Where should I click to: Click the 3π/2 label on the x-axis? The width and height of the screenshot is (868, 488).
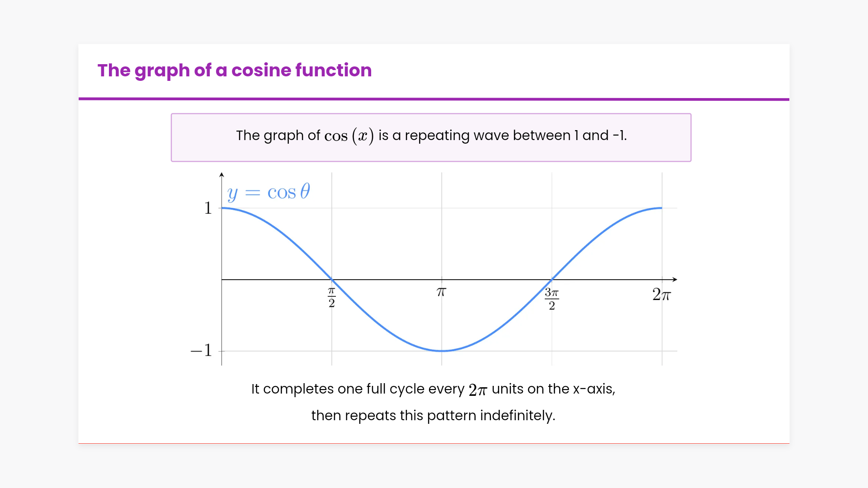point(552,299)
